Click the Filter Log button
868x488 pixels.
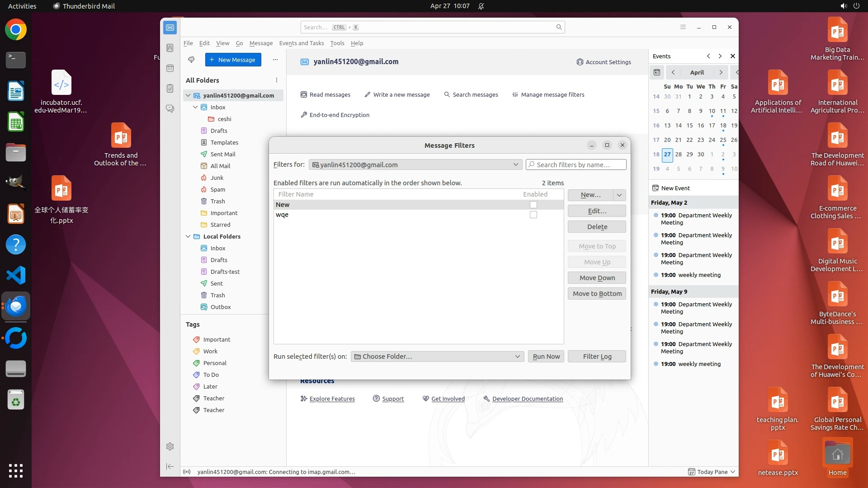597,357
